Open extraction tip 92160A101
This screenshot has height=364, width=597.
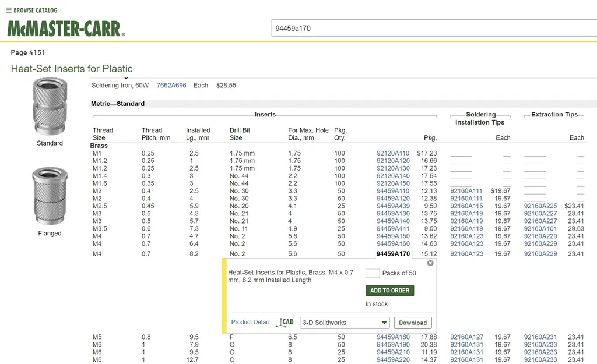[x=540, y=229]
